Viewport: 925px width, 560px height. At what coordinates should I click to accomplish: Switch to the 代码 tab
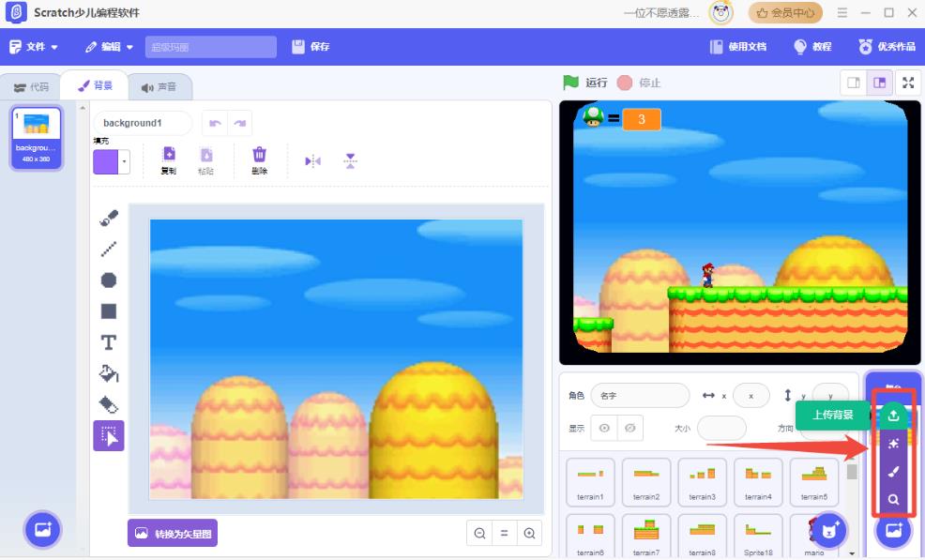[31, 87]
